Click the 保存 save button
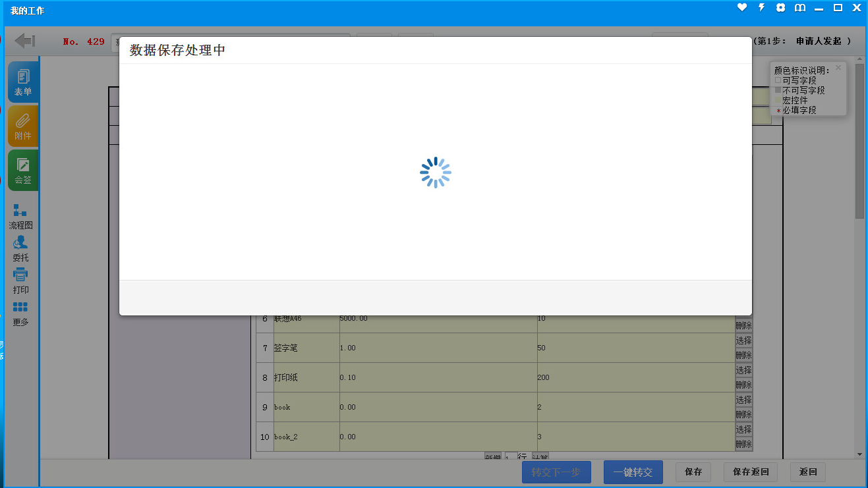The height and width of the screenshot is (488, 868). click(693, 472)
